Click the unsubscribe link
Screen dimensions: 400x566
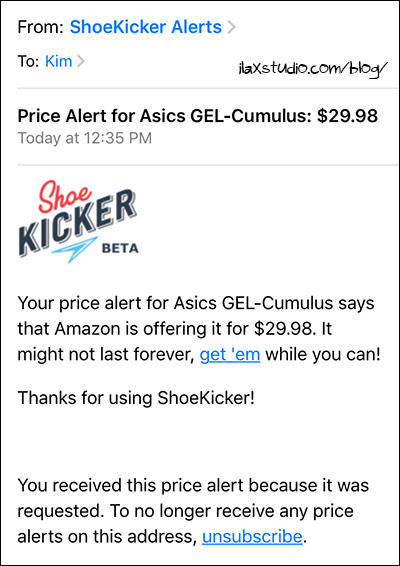(252, 536)
